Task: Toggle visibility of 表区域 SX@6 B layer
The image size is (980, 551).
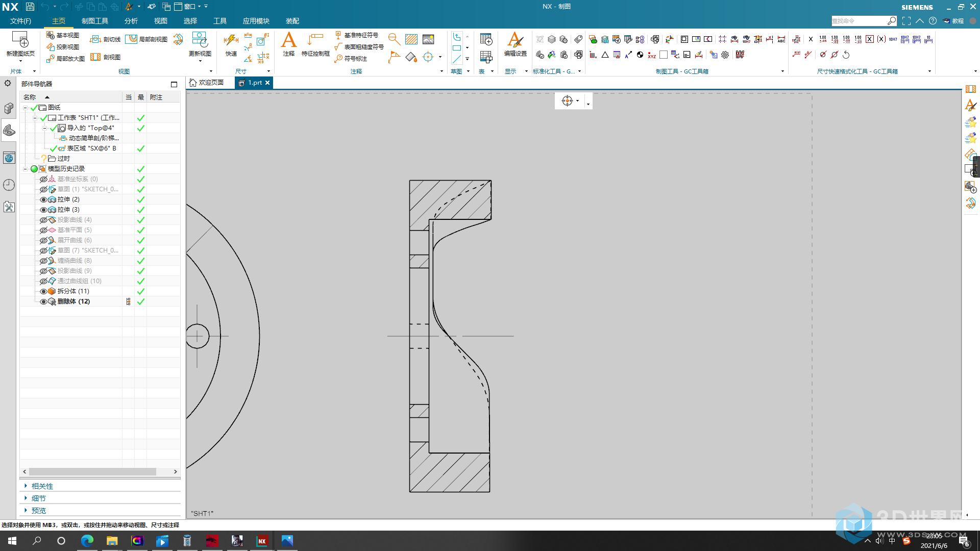Action: [x=55, y=148]
